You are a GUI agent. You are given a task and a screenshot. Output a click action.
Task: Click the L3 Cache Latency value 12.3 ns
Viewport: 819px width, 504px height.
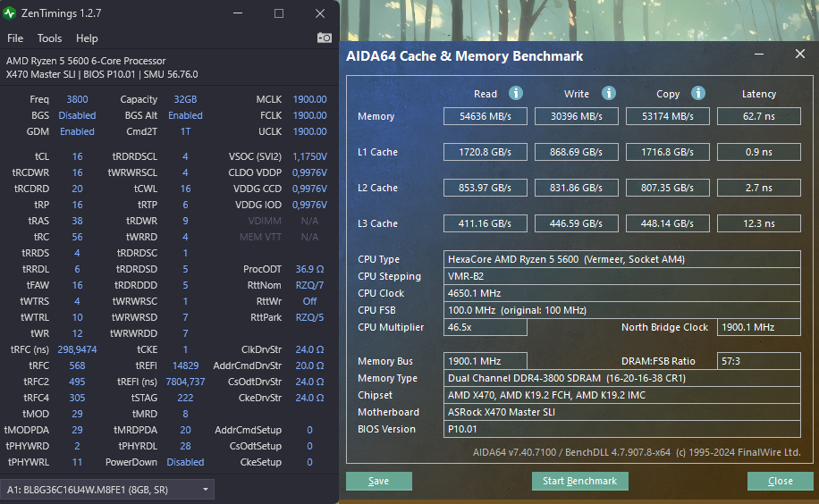[x=759, y=223]
